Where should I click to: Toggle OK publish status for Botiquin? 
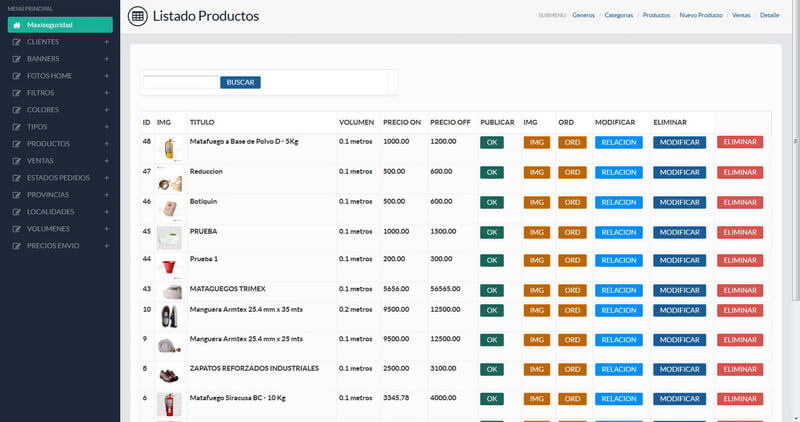pyautogui.click(x=492, y=202)
